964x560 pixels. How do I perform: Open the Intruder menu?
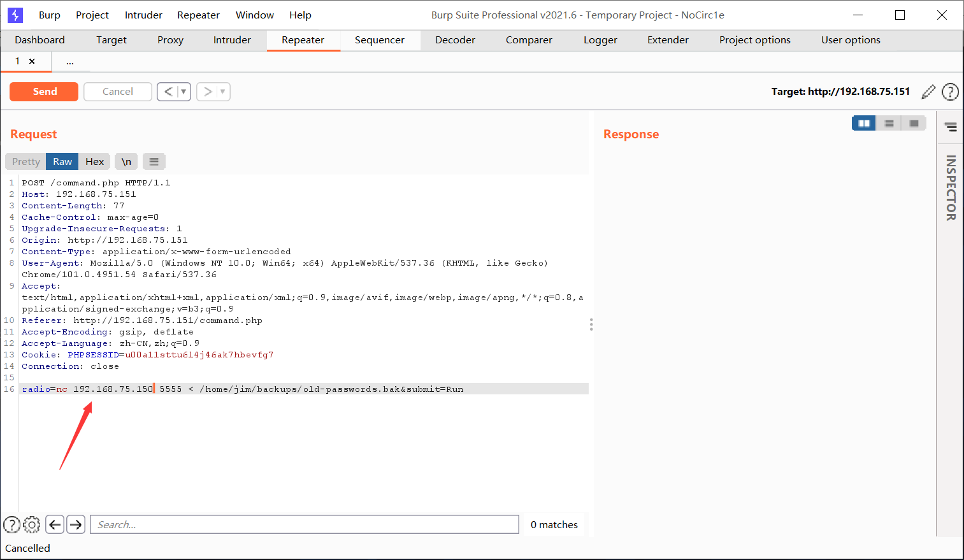[143, 15]
